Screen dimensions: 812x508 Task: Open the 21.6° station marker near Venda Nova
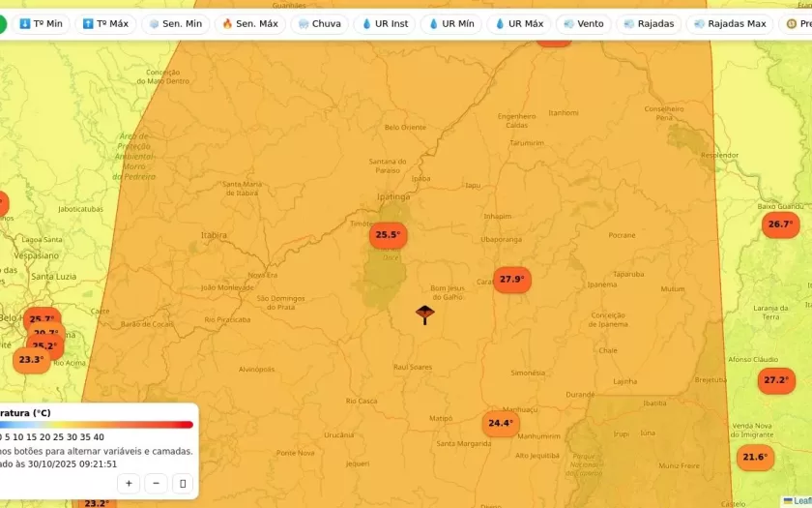click(754, 457)
